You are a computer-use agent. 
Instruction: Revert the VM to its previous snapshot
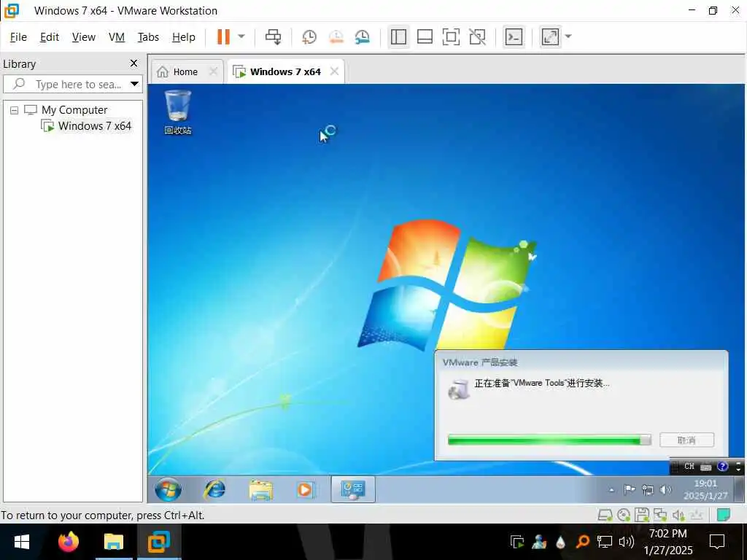click(336, 36)
